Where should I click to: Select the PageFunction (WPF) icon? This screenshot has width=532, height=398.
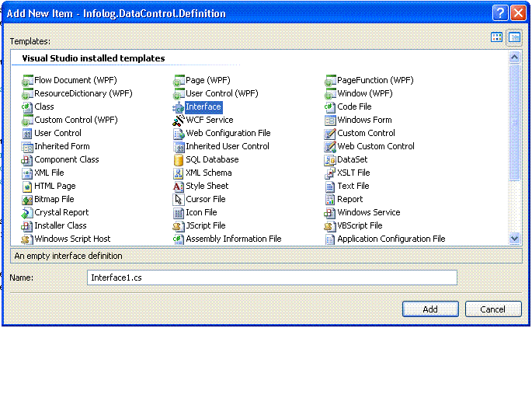330,81
